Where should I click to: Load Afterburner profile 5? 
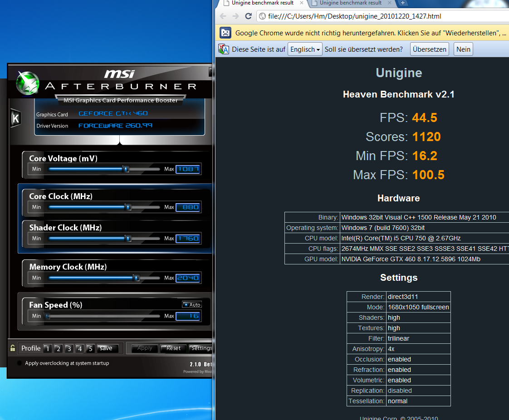[90, 348]
